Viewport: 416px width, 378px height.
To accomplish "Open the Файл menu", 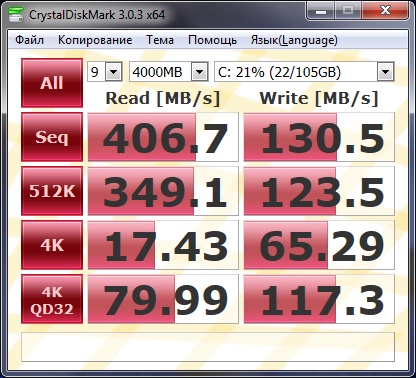I will click(x=29, y=40).
